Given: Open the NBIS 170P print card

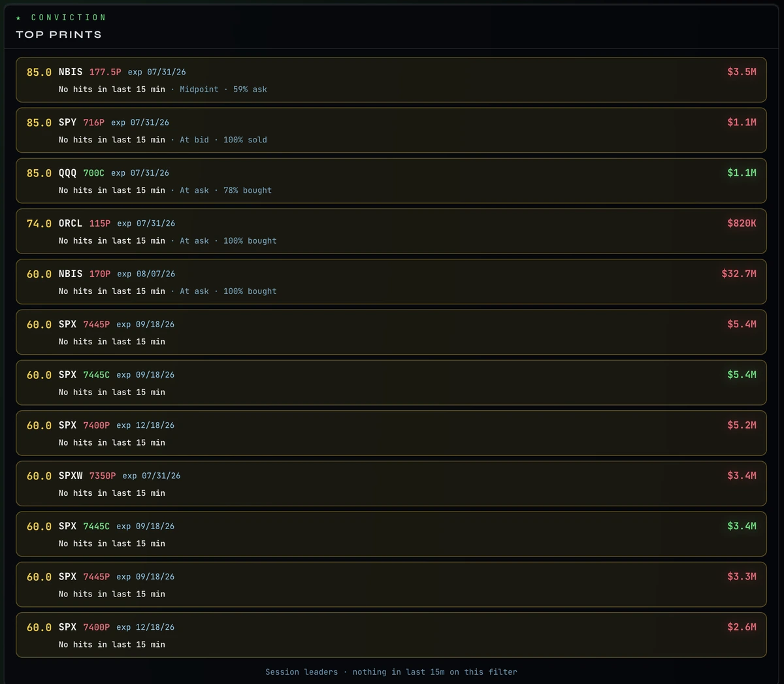Looking at the screenshot, I should point(391,282).
